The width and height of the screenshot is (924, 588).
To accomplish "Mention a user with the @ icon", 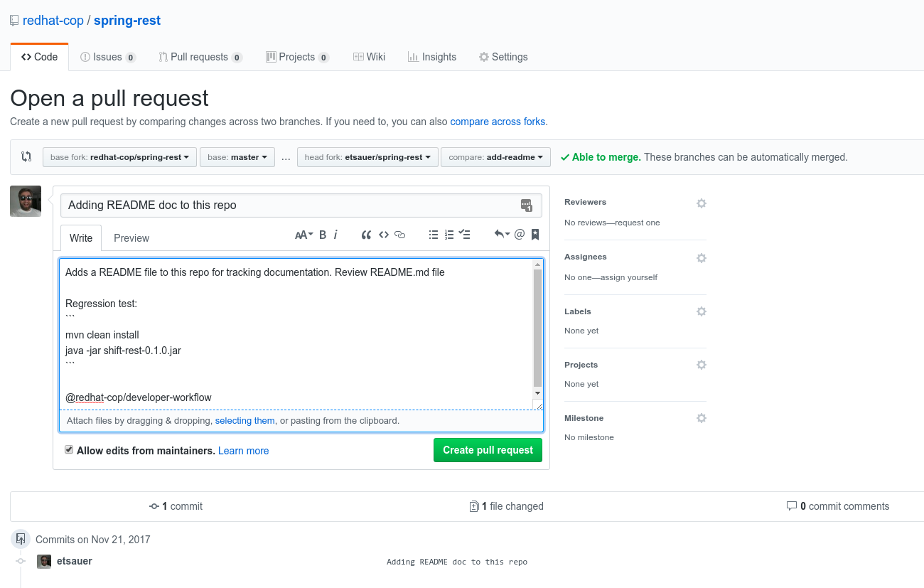I will click(520, 235).
